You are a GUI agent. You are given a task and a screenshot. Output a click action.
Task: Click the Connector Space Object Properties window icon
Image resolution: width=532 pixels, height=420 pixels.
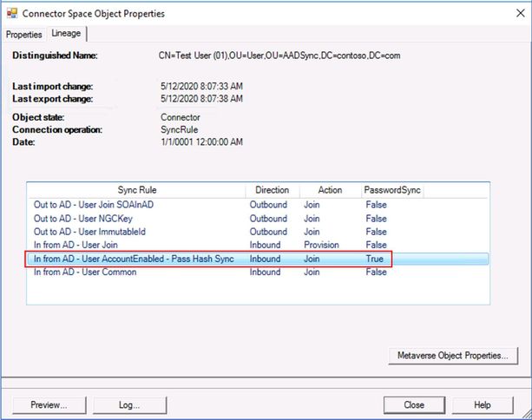pyautogui.click(x=12, y=13)
